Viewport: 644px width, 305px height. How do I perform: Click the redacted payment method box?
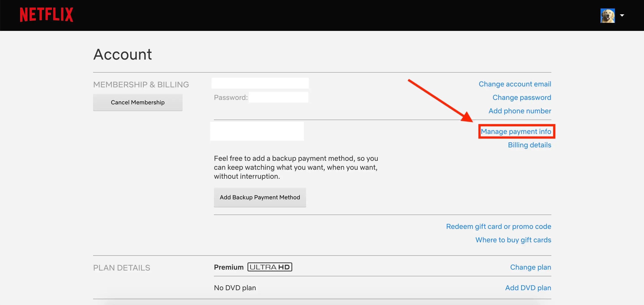[x=257, y=131]
